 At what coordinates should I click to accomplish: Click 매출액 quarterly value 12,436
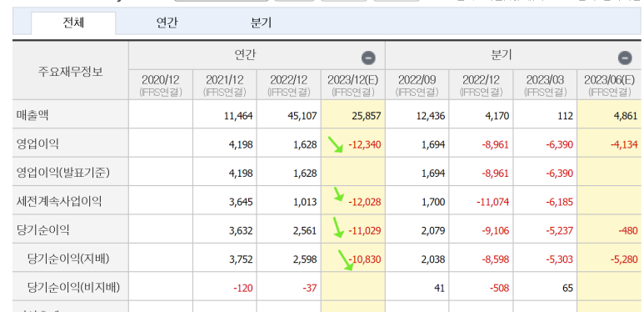pyautogui.click(x=431, y=116)
